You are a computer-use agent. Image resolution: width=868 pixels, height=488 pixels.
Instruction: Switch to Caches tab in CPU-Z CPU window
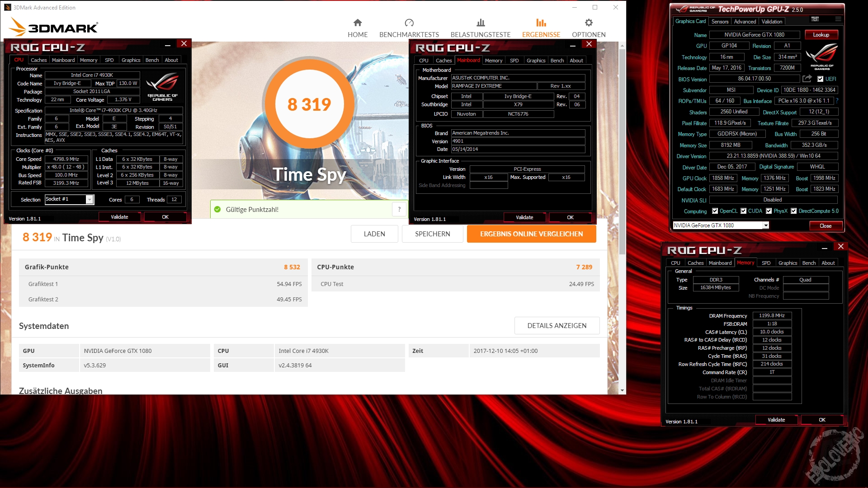[39, 60]
